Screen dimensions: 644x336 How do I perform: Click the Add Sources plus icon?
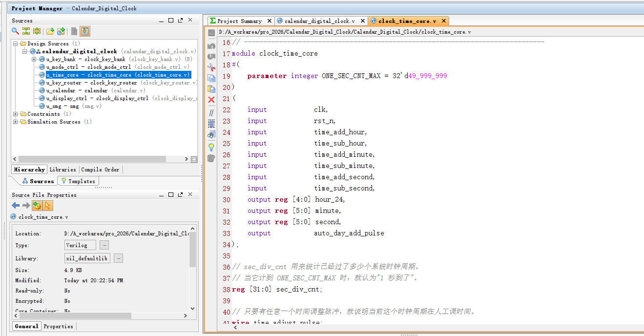pyautogui.click(x=61, y=31)
